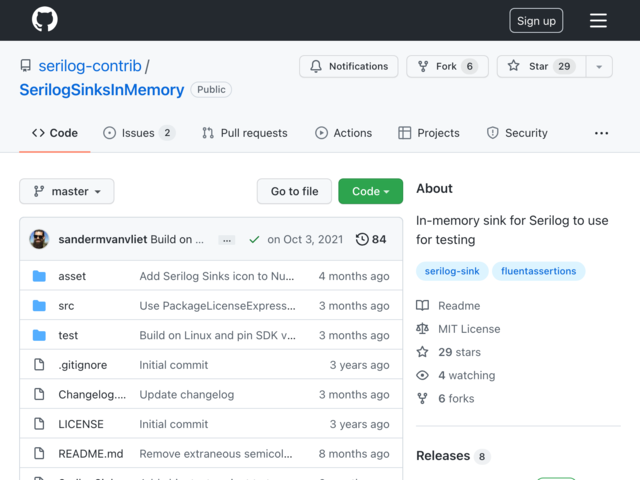Viewport: 640px width, 480px height.
Task: Click the Public visibility label
Action: click(211, 90)
